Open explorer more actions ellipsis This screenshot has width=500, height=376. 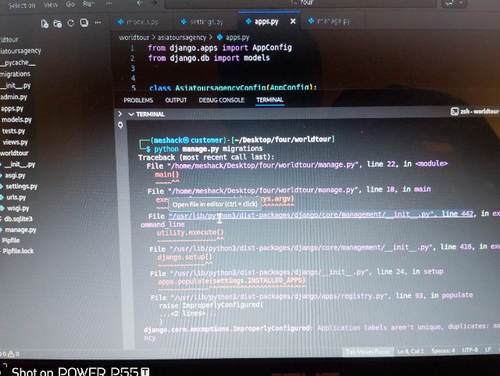click(x=98, y=23)
